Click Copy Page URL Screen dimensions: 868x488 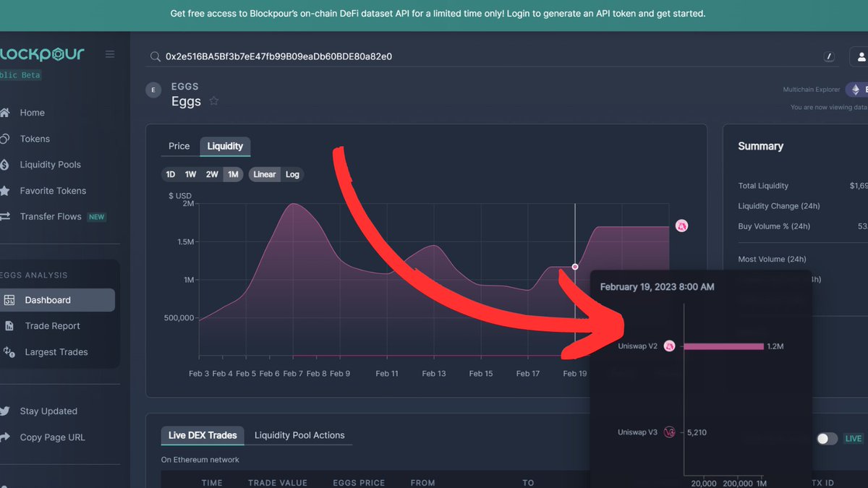pyautogui.click(x=52, y=437)
